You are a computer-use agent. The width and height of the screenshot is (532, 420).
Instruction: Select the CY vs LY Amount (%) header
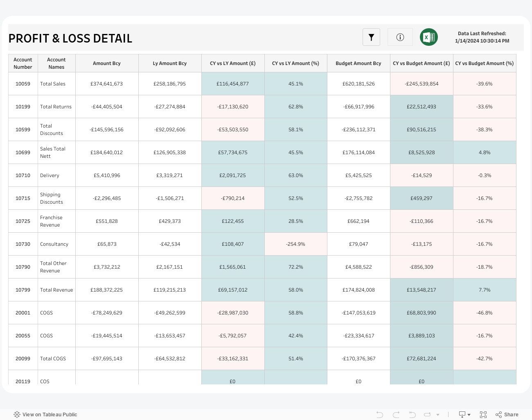pos(296,63)
